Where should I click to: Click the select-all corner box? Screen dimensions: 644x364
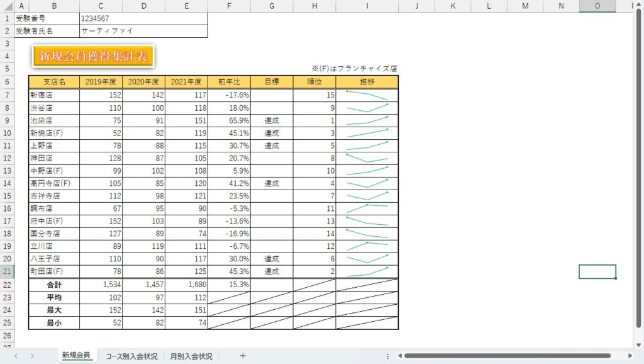[x=7, y=6]
